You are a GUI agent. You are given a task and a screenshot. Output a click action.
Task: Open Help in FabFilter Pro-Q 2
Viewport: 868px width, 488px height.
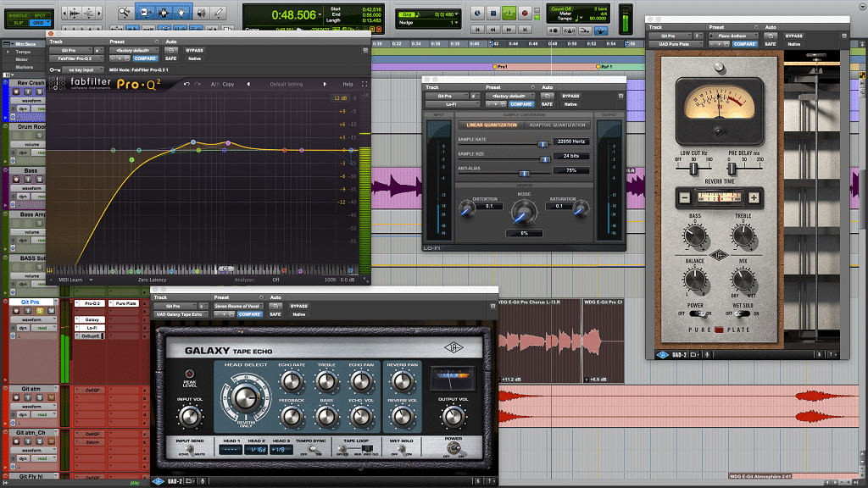click(348, 84)
